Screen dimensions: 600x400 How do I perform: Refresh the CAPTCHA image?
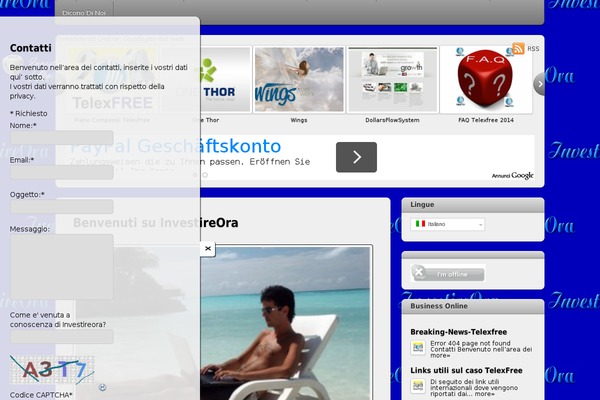coord(102,387)
